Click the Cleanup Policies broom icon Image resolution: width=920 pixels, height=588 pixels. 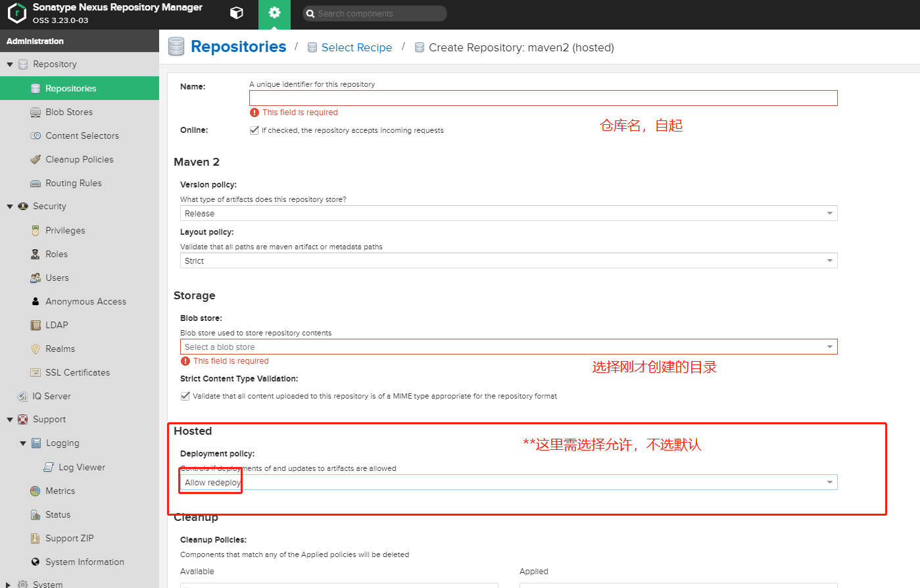tap(36, 159)
